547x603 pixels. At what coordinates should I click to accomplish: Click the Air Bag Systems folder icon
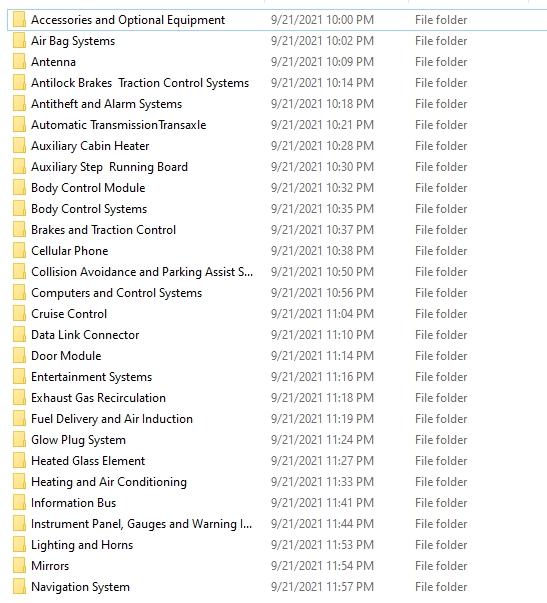tap(19, 41)
